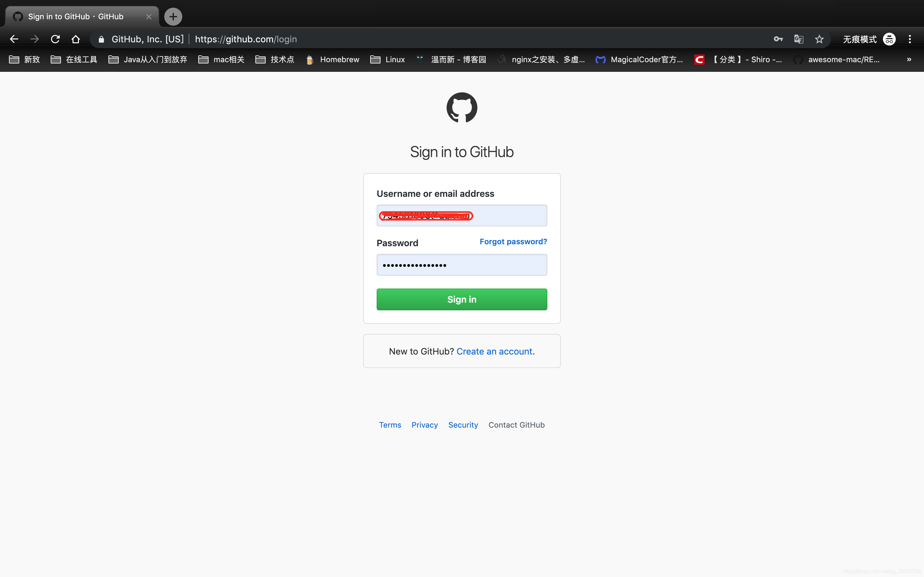Click the browser refresh icon

(x=55, y=38)
